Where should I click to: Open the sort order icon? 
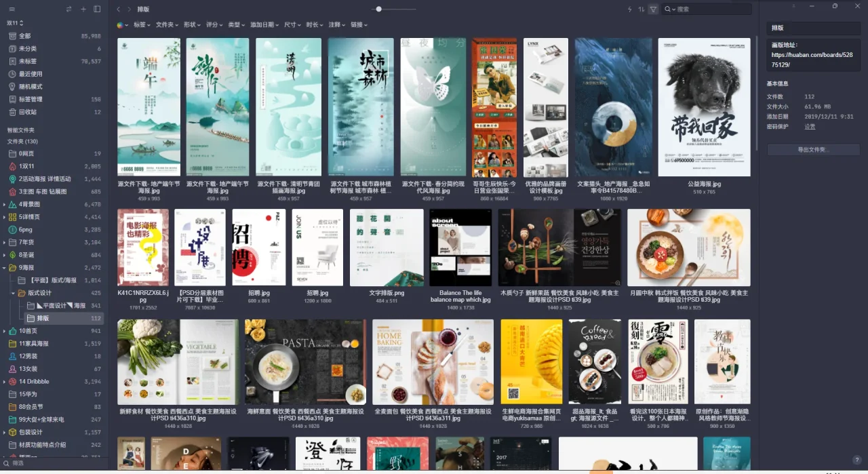coord(641,9)
